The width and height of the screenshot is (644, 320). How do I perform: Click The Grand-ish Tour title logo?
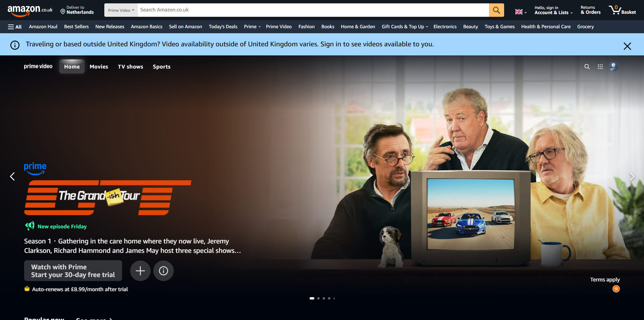108,197
